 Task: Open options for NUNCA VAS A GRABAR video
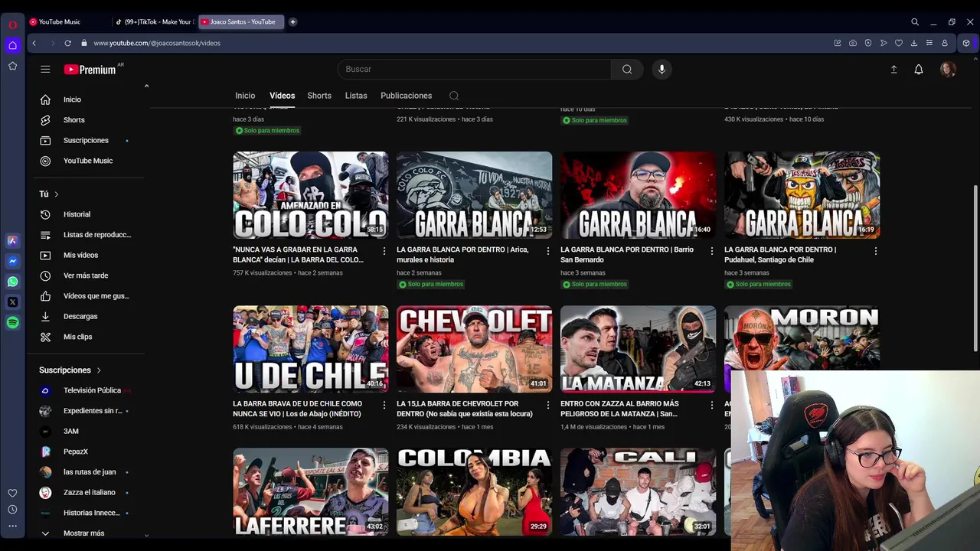(x=384, y=251)
